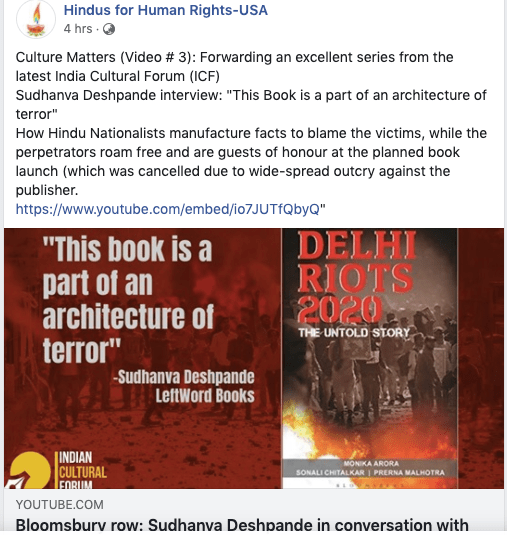
Task: Click the Indian Cultural Forum logo
Action: [x=58, y=469]
